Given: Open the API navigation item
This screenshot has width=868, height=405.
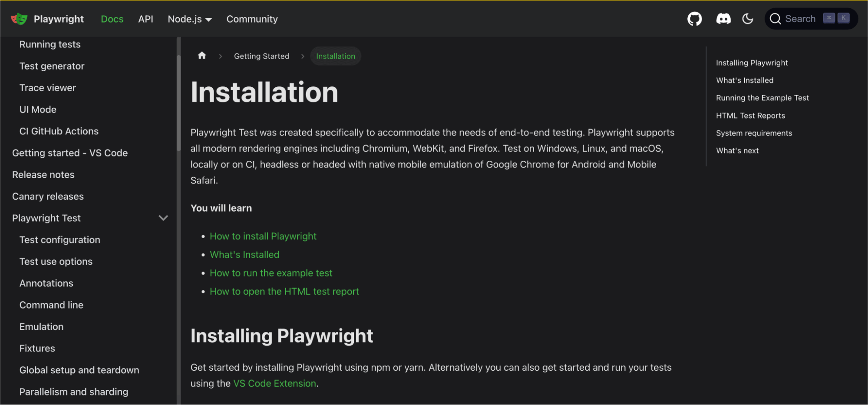Looking at the screenshot, I should pyautogui.click(x=145, y=19).
